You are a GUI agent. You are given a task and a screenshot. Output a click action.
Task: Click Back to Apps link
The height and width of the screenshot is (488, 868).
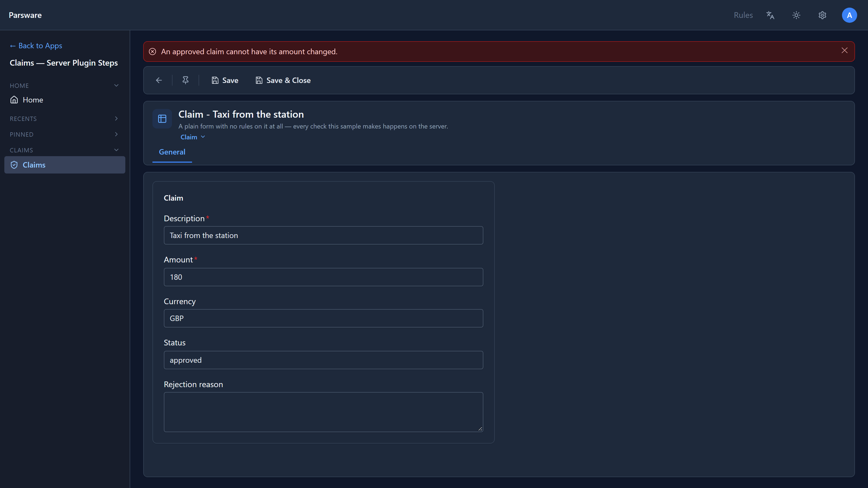coord(36,46)
